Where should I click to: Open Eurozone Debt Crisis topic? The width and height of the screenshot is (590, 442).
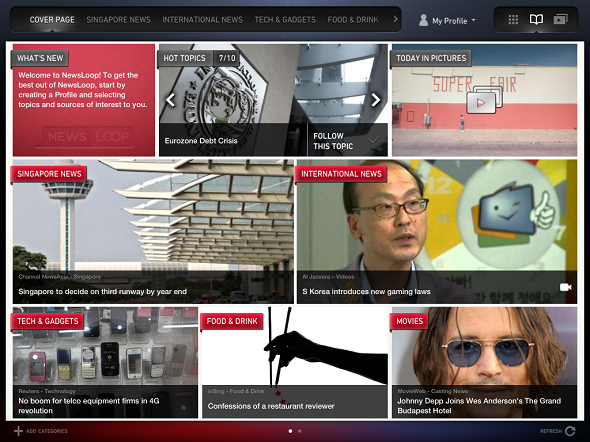click(201, 141)
